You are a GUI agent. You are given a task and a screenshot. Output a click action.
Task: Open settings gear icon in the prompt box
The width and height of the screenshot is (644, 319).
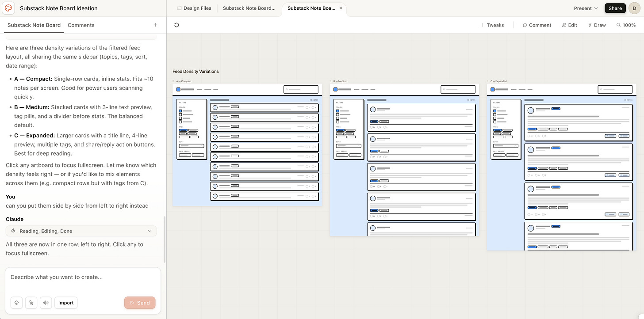click(16, 303)
